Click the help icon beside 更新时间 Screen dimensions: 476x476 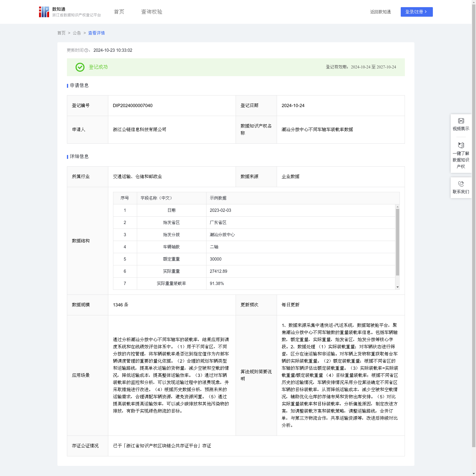tap(86, 51)
